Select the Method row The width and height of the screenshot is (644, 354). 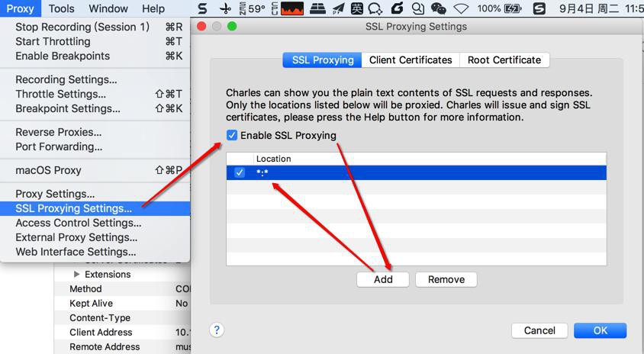[x=122, y=288]
